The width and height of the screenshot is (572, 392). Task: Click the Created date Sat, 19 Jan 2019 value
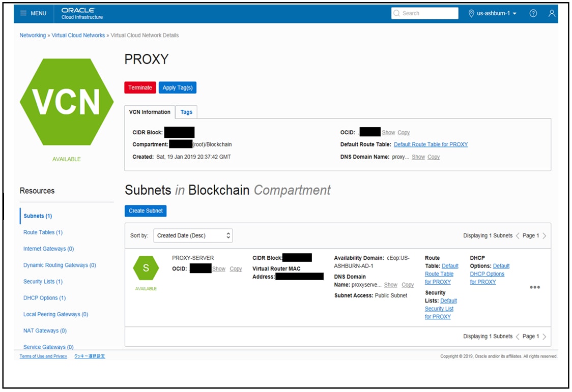pyautogui.click(x=193, y=157)
